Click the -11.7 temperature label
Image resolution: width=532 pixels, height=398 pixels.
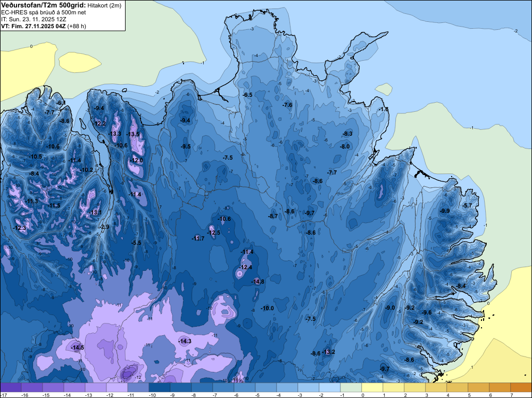click(198, 238)
